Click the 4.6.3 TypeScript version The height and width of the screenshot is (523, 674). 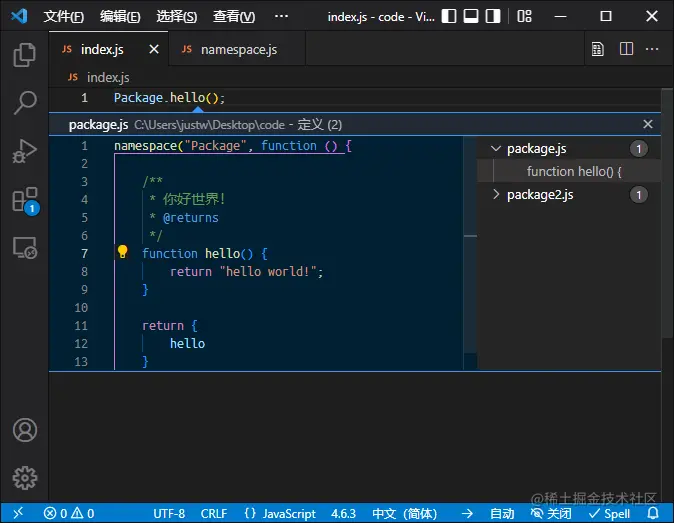(x=343, y=514)
